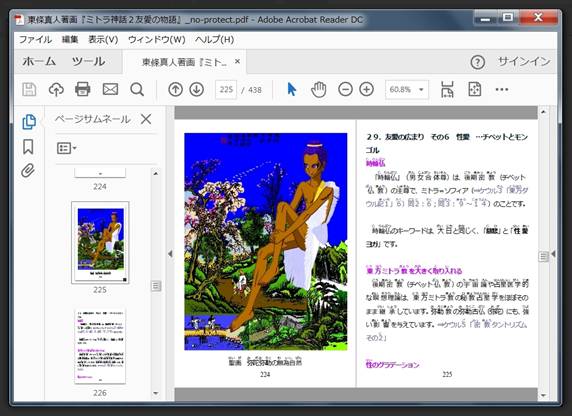Open the help question mark icon

[x=478, y=62]
